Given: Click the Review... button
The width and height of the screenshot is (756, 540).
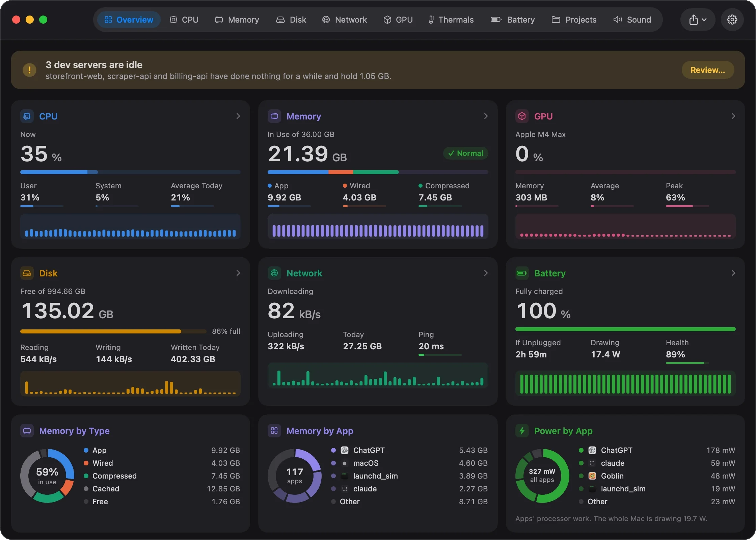Looking at the screenshot, I should click(708, 70).
